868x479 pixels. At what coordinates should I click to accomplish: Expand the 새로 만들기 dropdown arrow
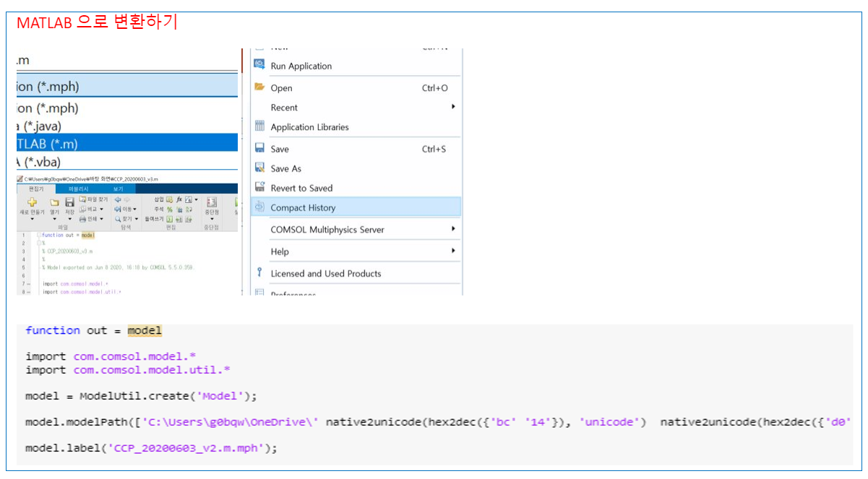32,219
